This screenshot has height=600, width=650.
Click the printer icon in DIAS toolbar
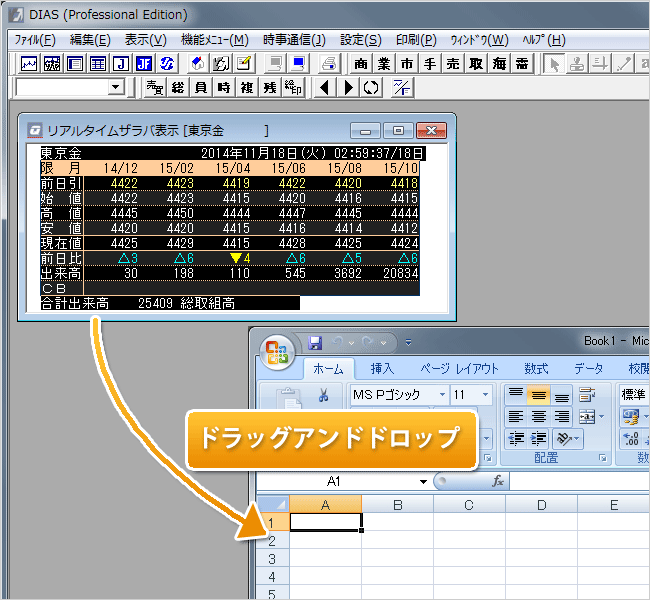328,64
